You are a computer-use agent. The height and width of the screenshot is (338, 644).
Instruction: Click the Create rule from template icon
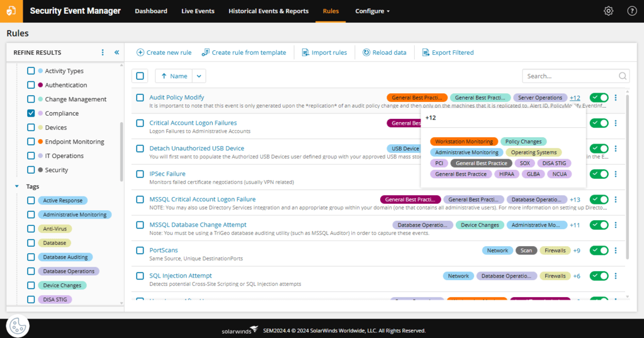205,52
